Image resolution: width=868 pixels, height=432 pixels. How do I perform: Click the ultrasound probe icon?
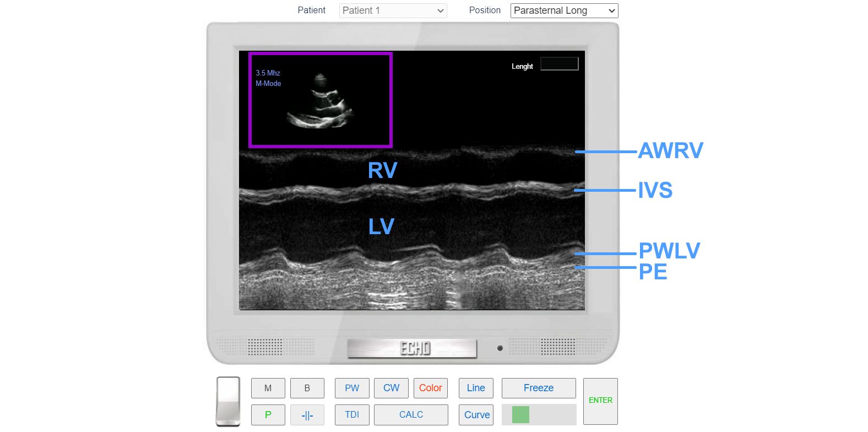click(228, 401)
